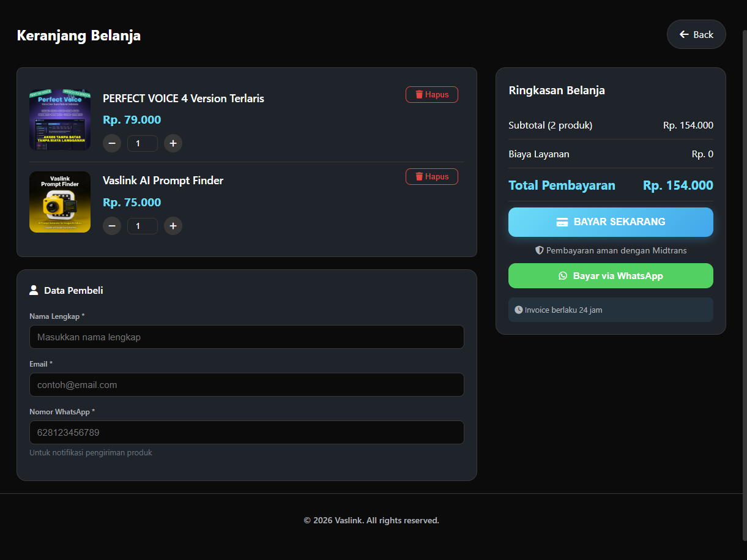Click the Biaya Layanan label
Viewport: 747px width, 560px height.
tap(539, 154)
